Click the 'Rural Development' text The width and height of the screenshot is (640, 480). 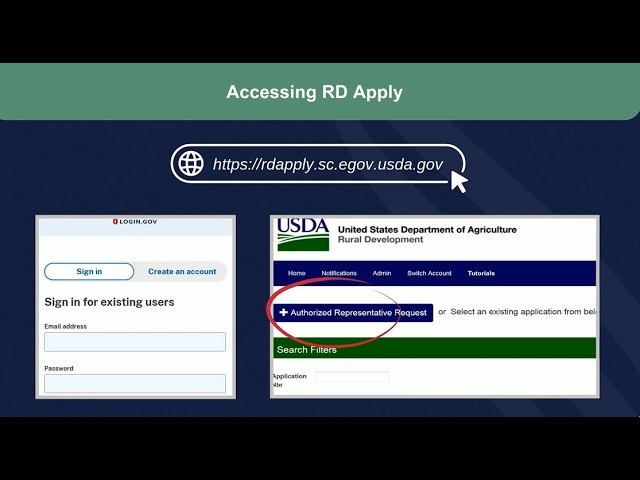[x=380, y=240]
